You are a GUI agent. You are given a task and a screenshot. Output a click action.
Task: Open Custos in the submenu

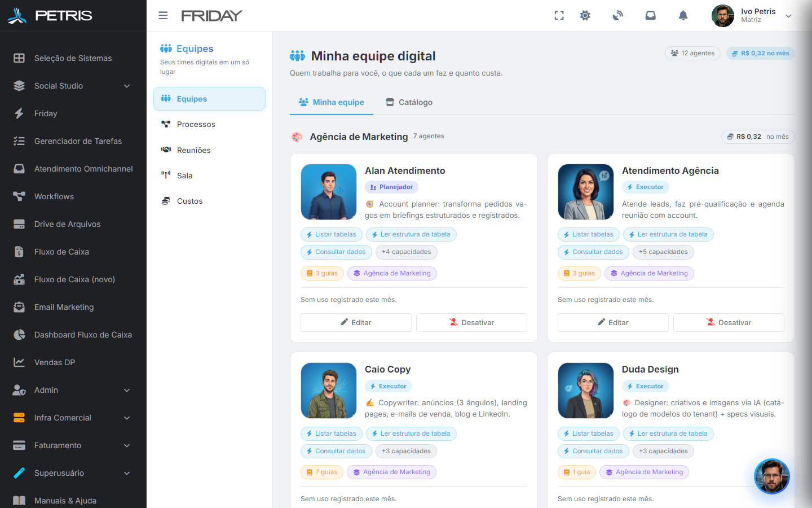click(209, 201)
